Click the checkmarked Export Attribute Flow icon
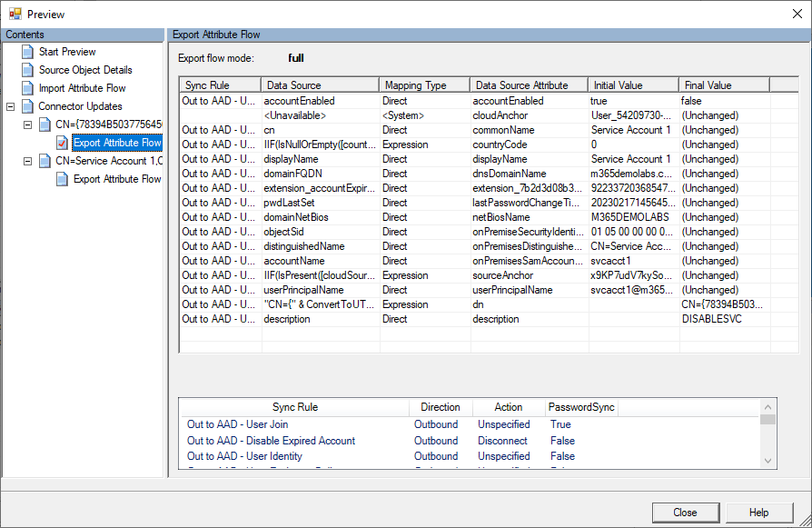The width and height of the screenshot is (812, 528). (x=62, y=143)
